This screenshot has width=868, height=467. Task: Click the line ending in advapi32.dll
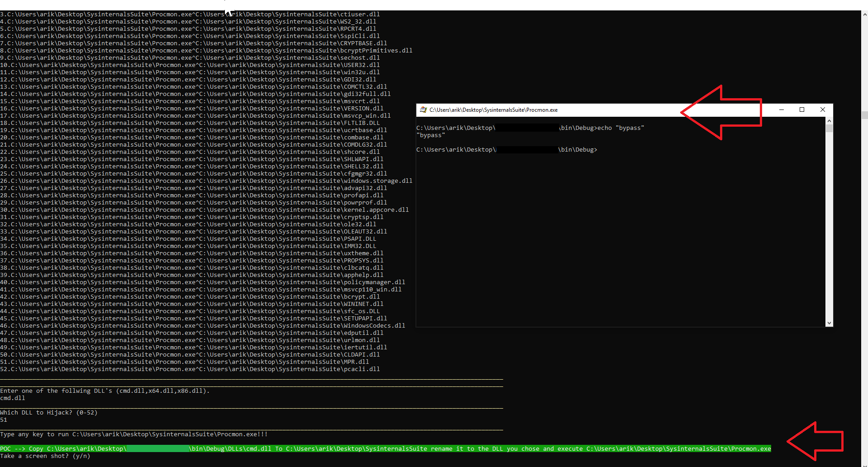(194, 188)
